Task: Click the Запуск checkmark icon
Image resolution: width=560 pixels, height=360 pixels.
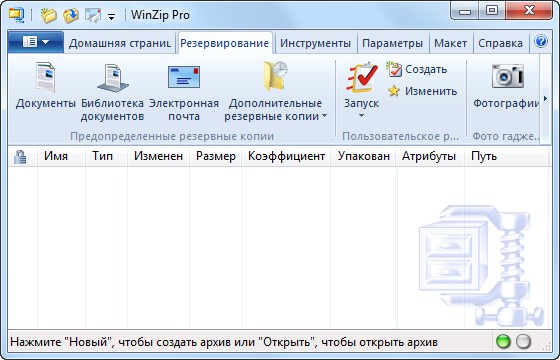Action: 361,78
